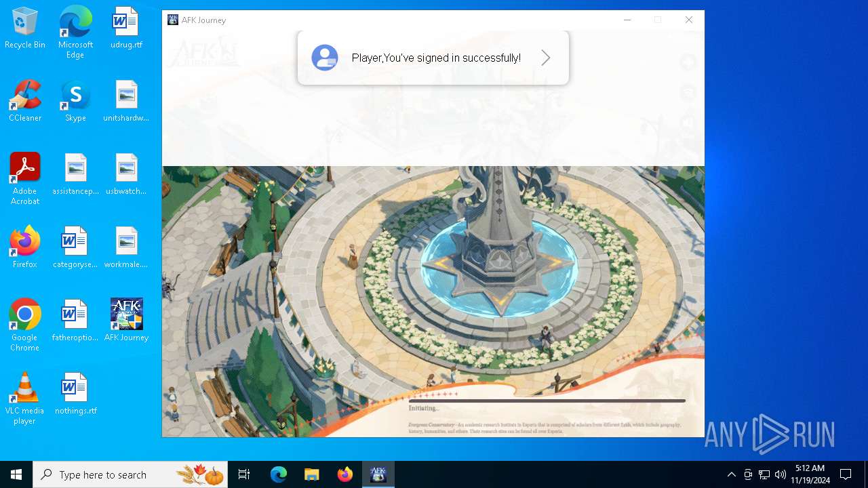Select workmale... image file on desktop
The height and width of the screenshot is (488, 868).
(126, 248)
